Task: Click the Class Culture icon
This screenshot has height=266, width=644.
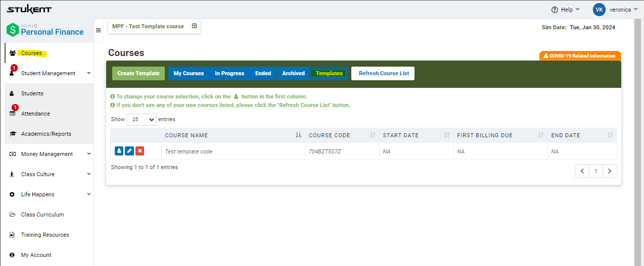Action: click(12, 174)
